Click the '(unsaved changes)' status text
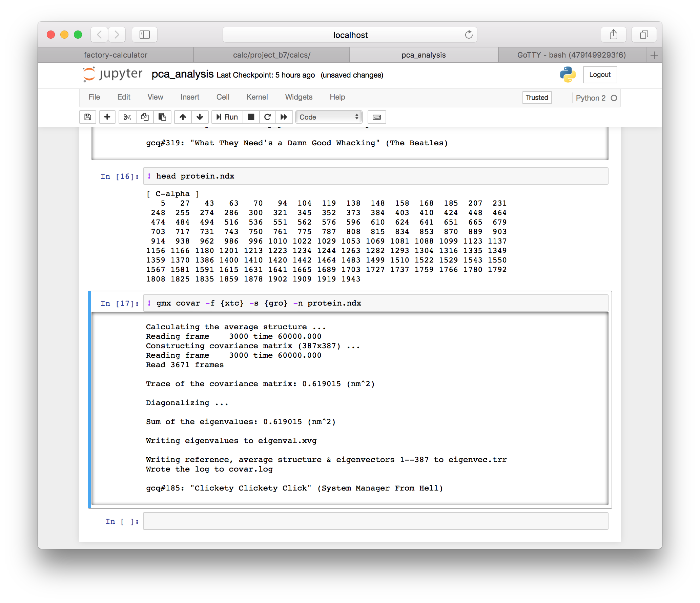 [352, 75]
